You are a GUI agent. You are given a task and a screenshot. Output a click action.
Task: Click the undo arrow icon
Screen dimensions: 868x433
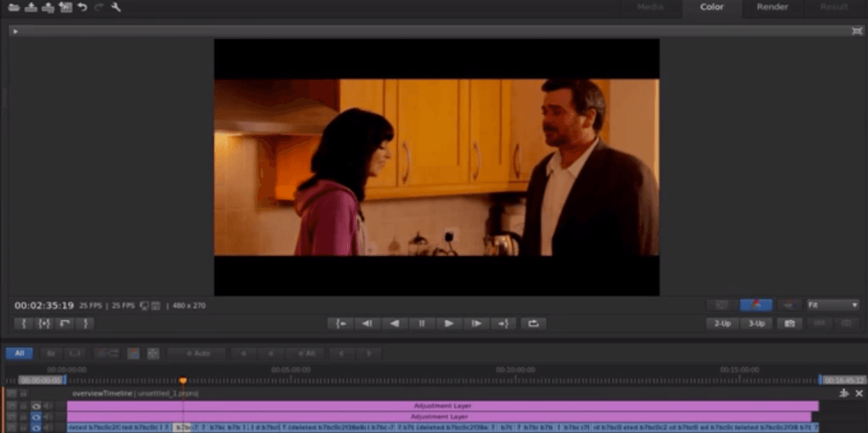82,7
